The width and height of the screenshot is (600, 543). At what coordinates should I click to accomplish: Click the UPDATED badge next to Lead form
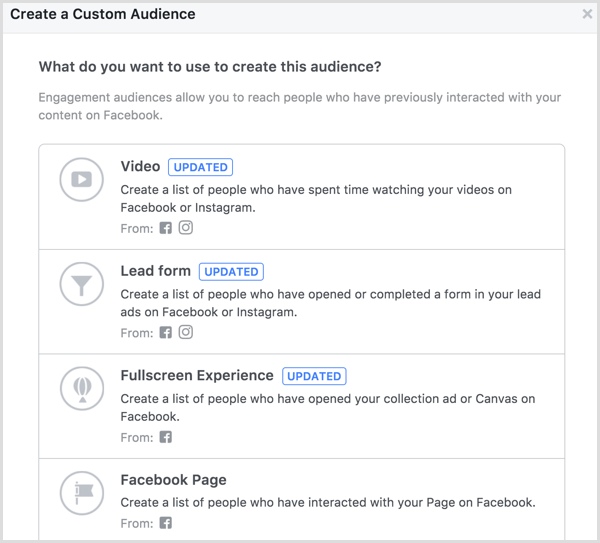pos(231,272)
